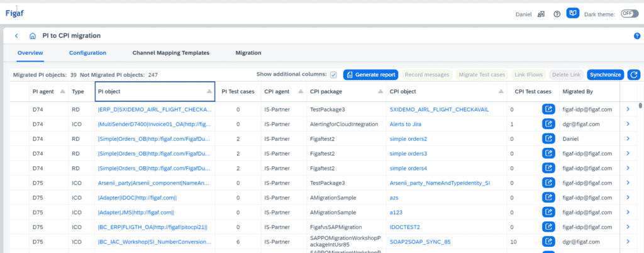Open the PI object column sort menu

(209, 92)
